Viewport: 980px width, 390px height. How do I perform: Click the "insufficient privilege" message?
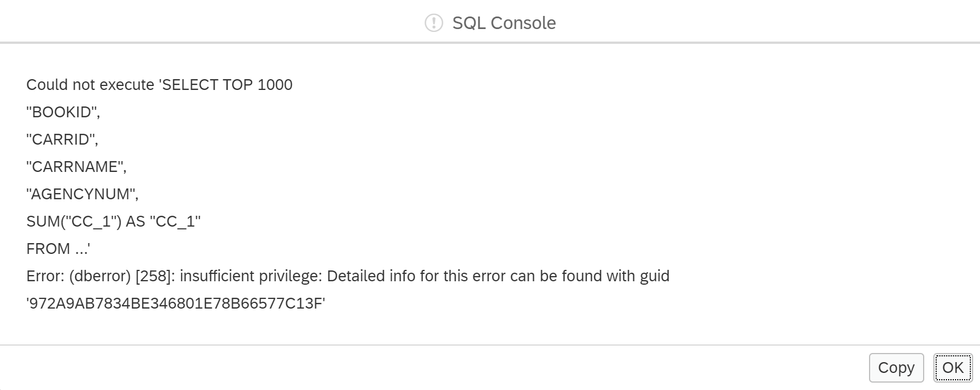pyautogui.click(x=250, y=276)
